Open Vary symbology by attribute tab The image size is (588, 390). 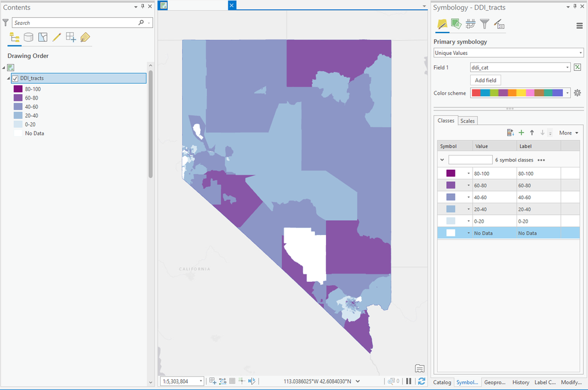click(456, 24)
